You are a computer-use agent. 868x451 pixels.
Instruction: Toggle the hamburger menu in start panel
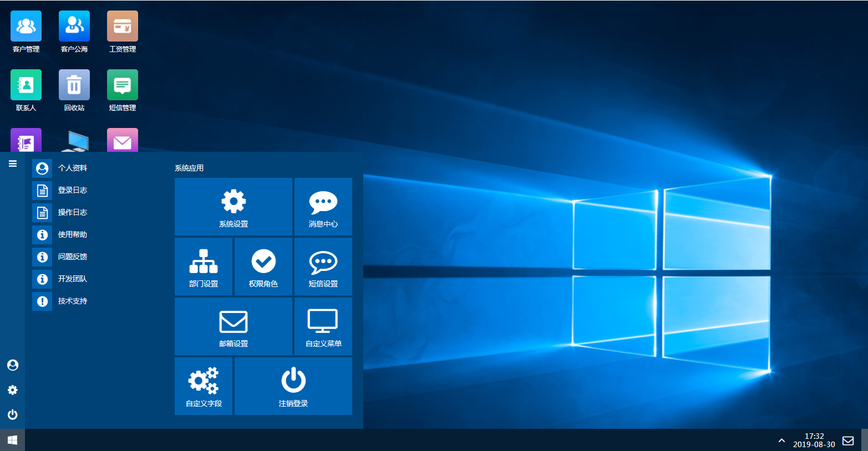coord(13,163)
